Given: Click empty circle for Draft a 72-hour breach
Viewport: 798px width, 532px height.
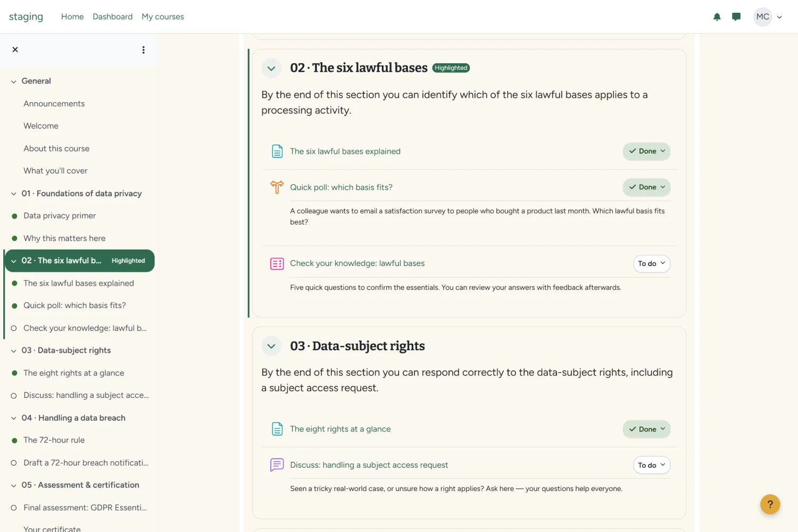Looking at the screenshot, I should pyautogui.click(x=14, y=463).
